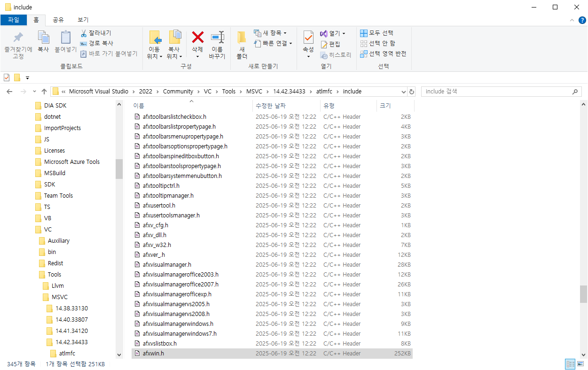The height and width of the screenshot is (370, 588).
Task: Open the File tab
Action: point(13,20)
